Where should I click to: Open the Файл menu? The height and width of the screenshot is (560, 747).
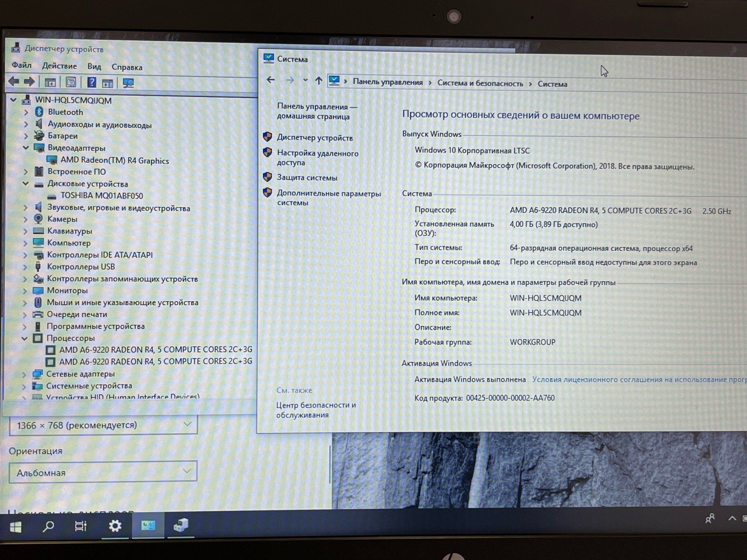click(22, 65)
